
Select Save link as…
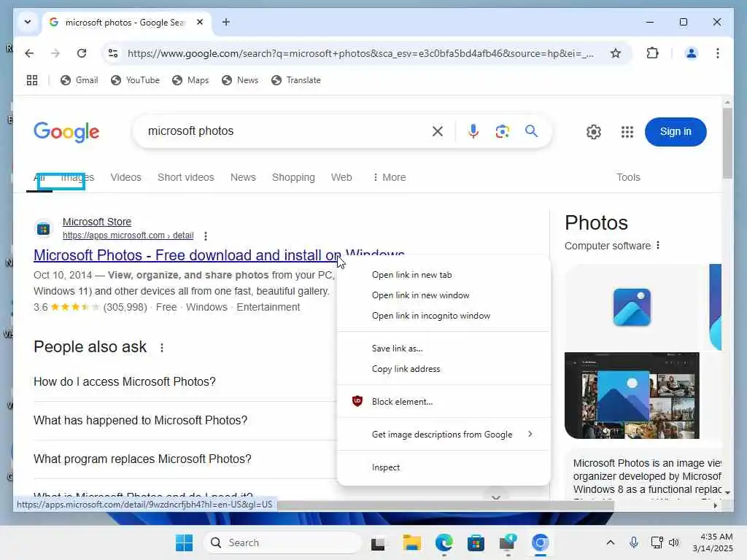(443, 349)
